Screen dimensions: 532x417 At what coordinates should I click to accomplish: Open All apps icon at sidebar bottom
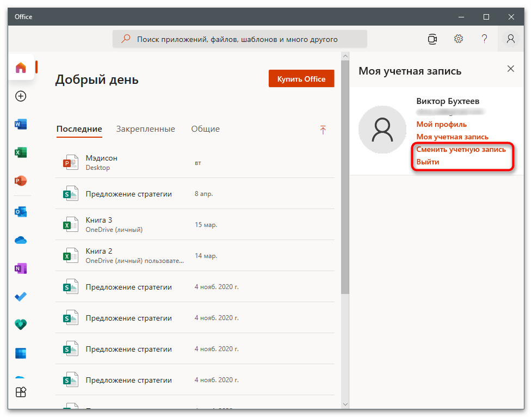pyautogui.click(x=21, y=392)
